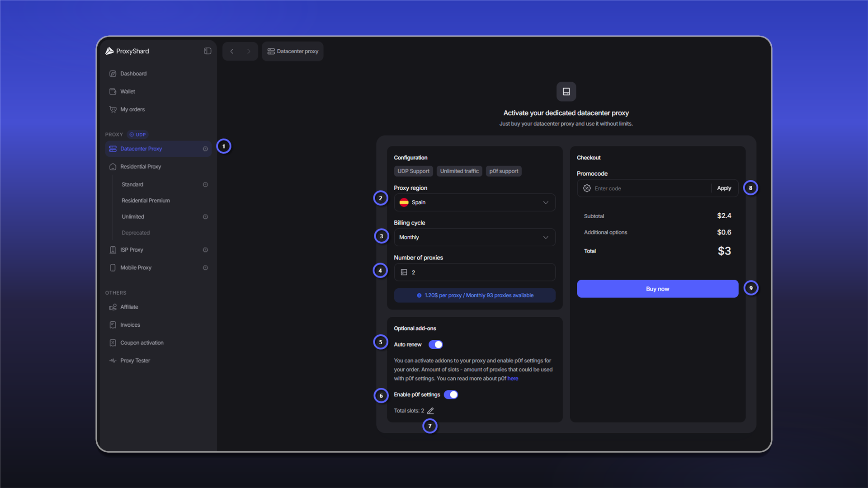Click the gear icon beside Mobile Proxy
Viewport: 868px width, 488px height.
click(x=205, y=267)
